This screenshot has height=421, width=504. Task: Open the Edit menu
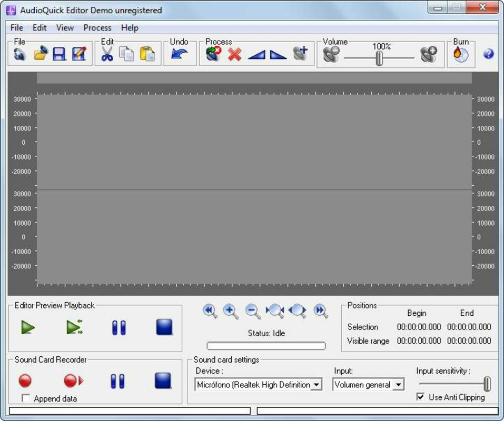click(40, 27)
